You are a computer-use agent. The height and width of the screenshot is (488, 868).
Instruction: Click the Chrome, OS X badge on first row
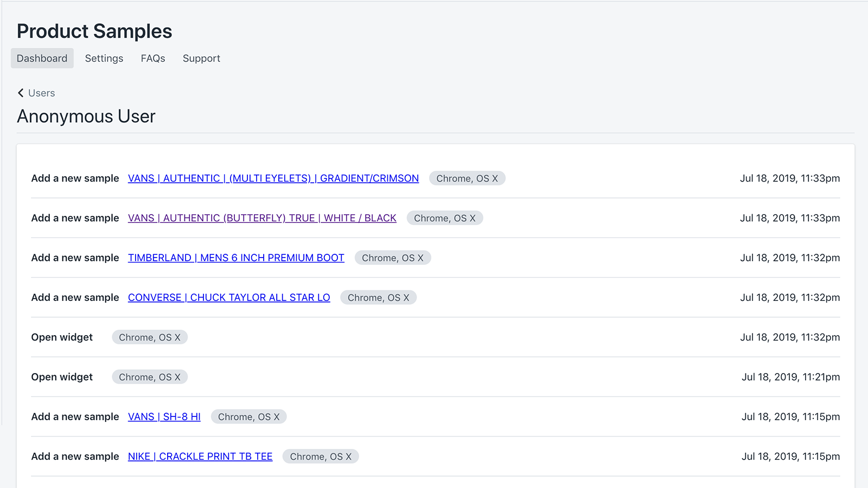467,178
